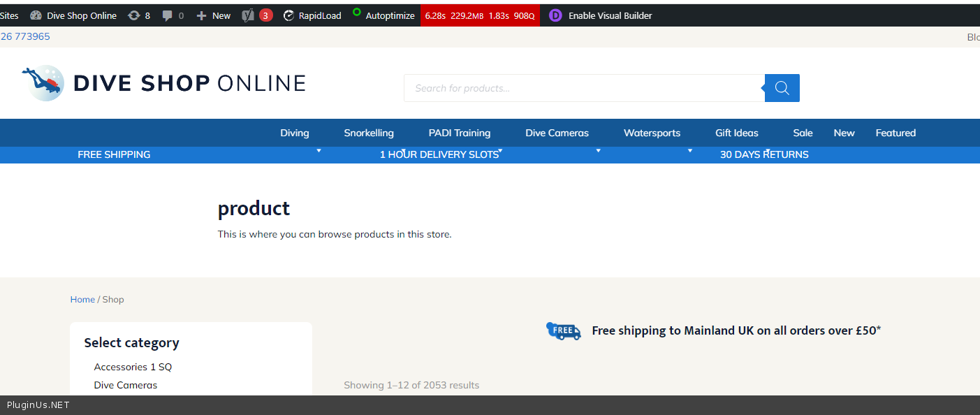
Task: Click the Divi Enable Visual Builder icon
Action: [555, 15]
